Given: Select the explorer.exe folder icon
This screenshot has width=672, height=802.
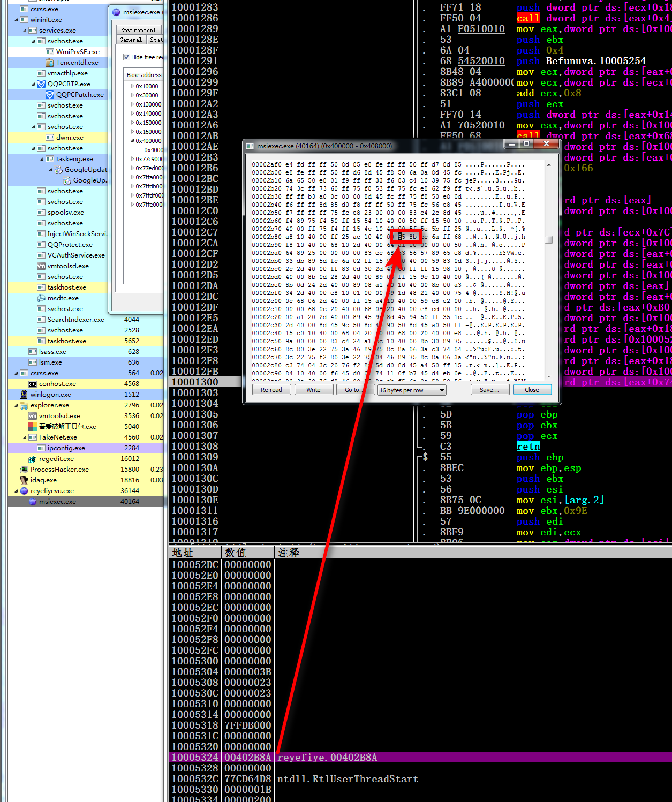Looking at the screenshot, I should [x=24, y=405].
